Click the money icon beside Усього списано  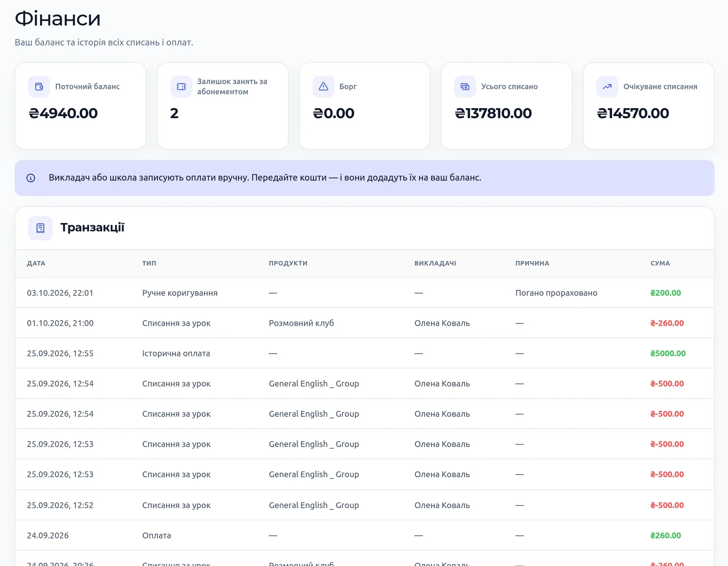coord(465,86)
